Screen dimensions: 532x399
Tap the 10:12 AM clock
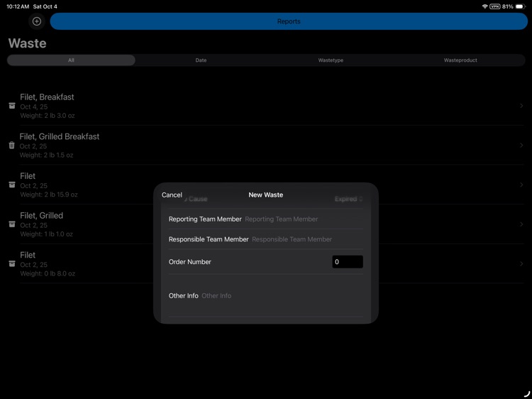pyautogui.click(x=18, y=6)
